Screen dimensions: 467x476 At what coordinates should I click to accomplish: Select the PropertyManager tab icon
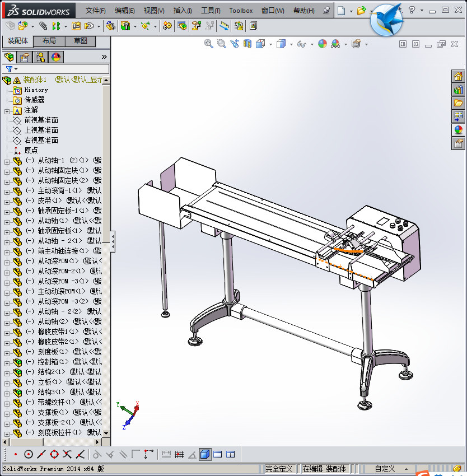tap(25, 57)
